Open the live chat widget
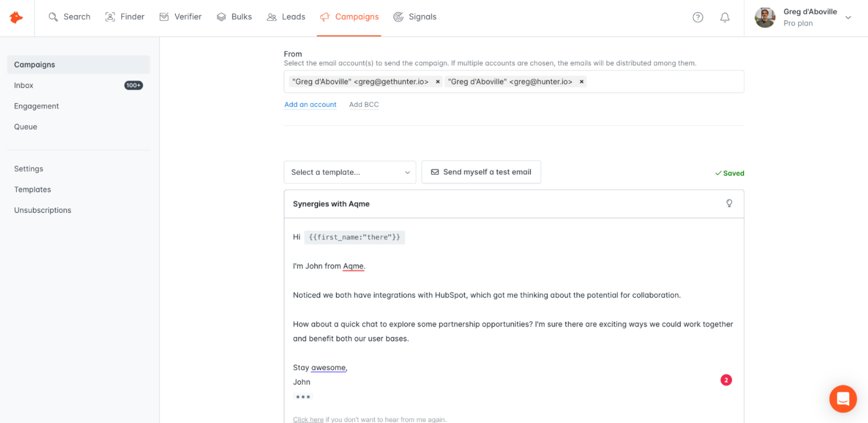The width and height of the screenshot is (868, 423). point(843,399)
